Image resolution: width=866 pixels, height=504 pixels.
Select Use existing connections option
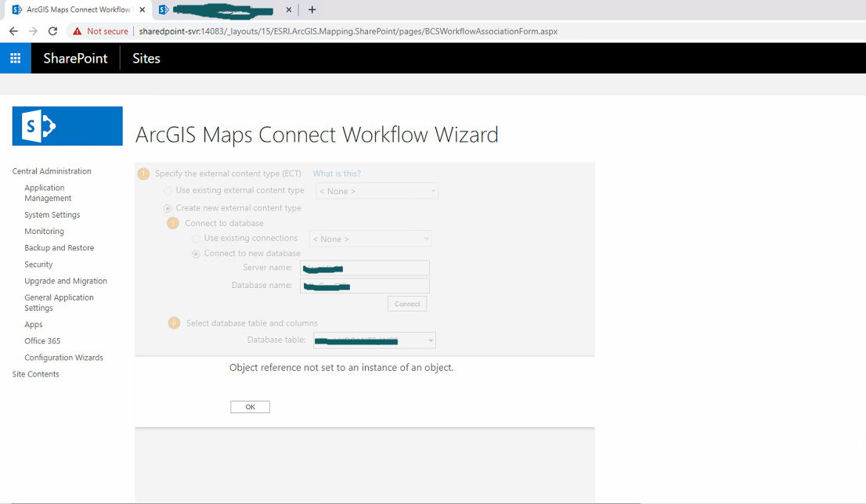tap(196, 239)
